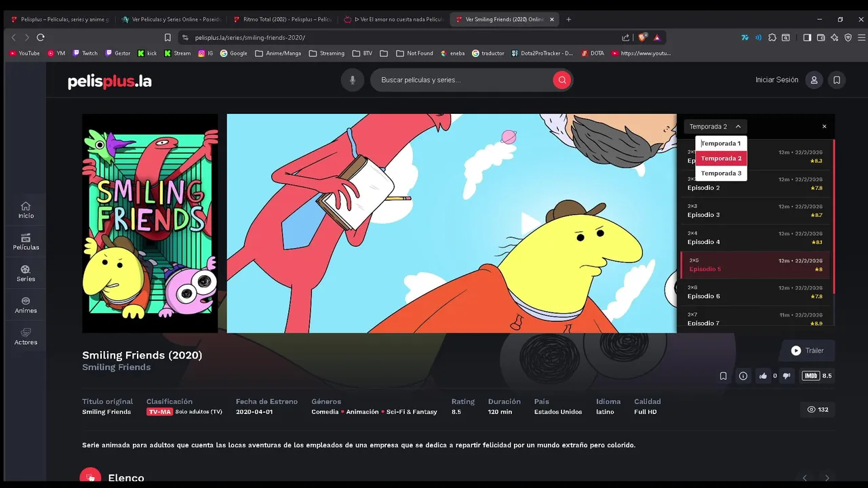Reload the page with browser refresh button
The height and width of the screenshot is (488, 868).
click(x=41, y=37)
